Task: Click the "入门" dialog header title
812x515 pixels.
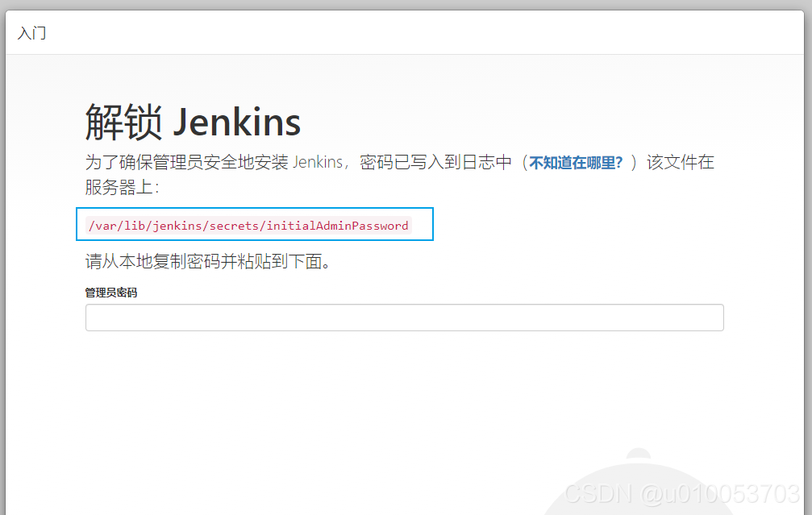Action: 31,33
